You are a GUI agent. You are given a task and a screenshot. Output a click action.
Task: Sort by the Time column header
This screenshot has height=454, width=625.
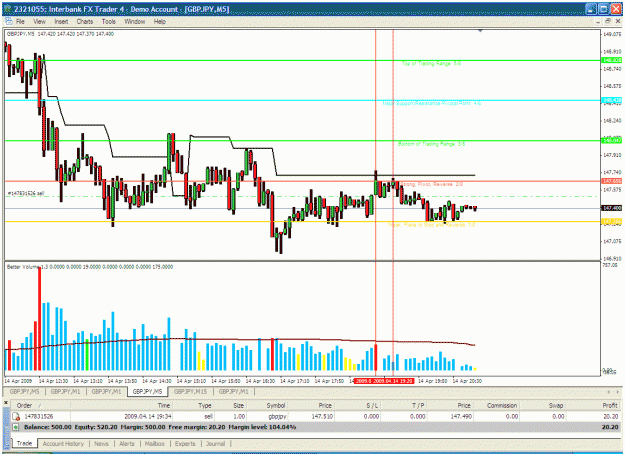(121, 405)
